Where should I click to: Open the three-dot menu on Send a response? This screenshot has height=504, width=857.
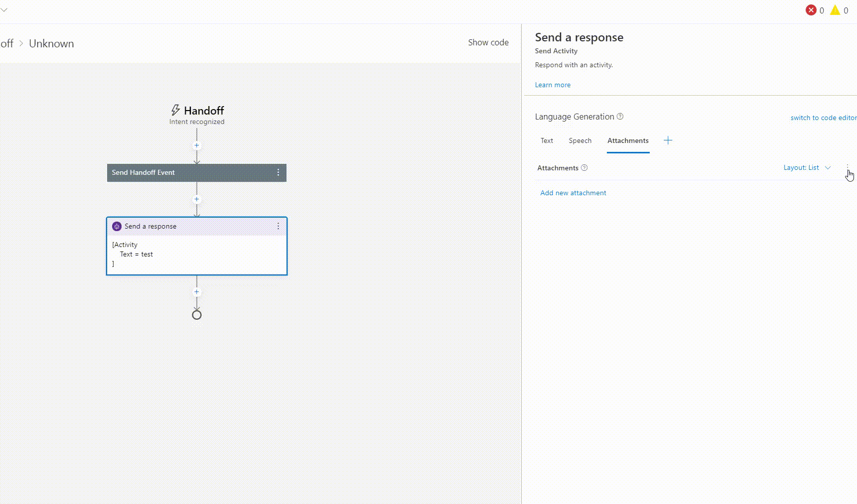pos(278,226)
